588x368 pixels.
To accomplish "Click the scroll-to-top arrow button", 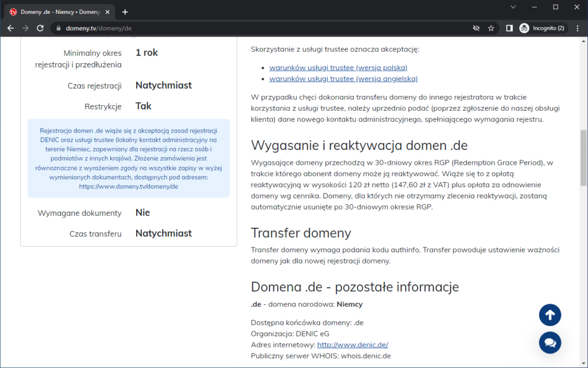I will coord(550,315).
